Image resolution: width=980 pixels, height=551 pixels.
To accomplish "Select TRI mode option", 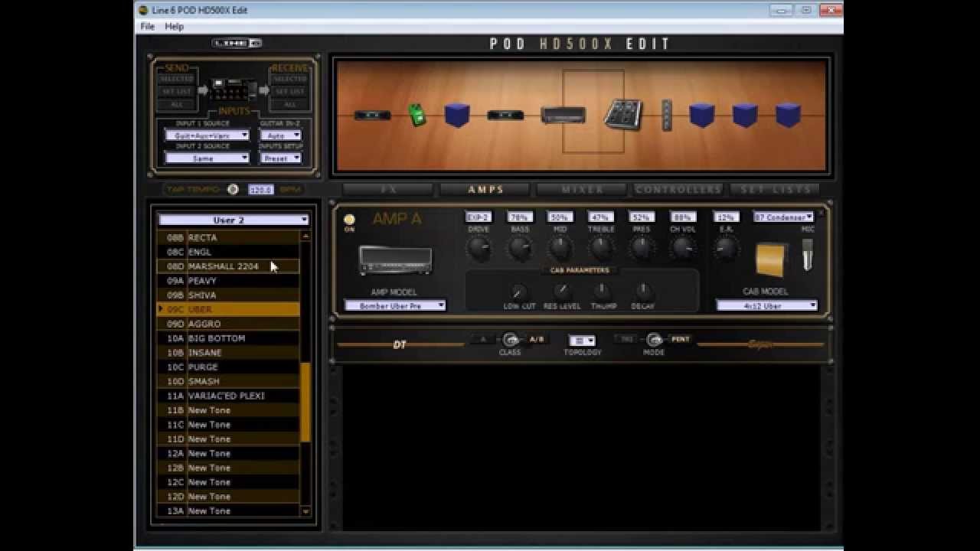I will point(626,339).
